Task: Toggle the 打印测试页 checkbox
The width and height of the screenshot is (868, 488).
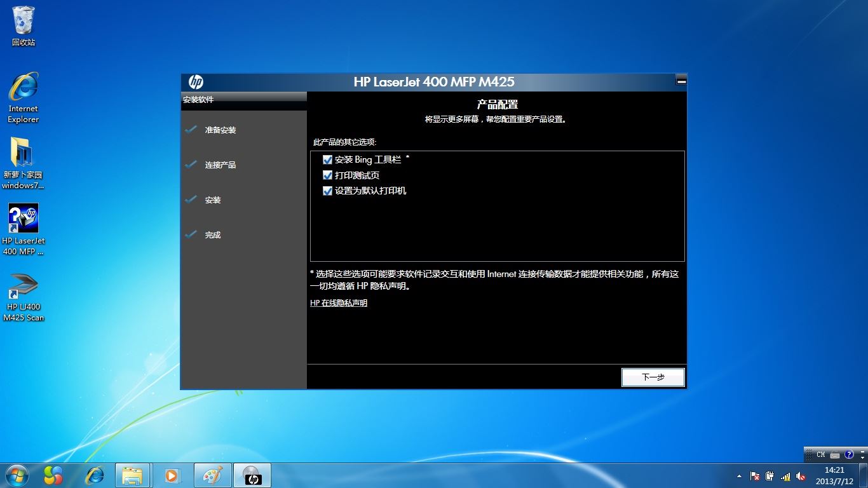Action: [x=328, y=175]
